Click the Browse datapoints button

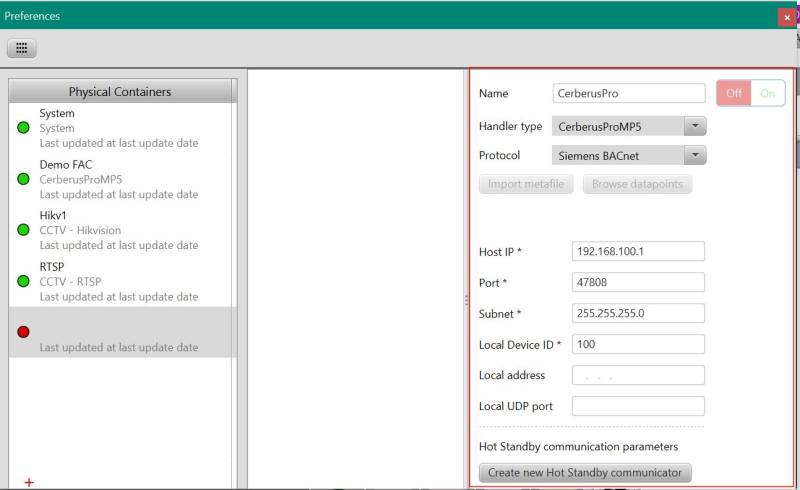637,184
